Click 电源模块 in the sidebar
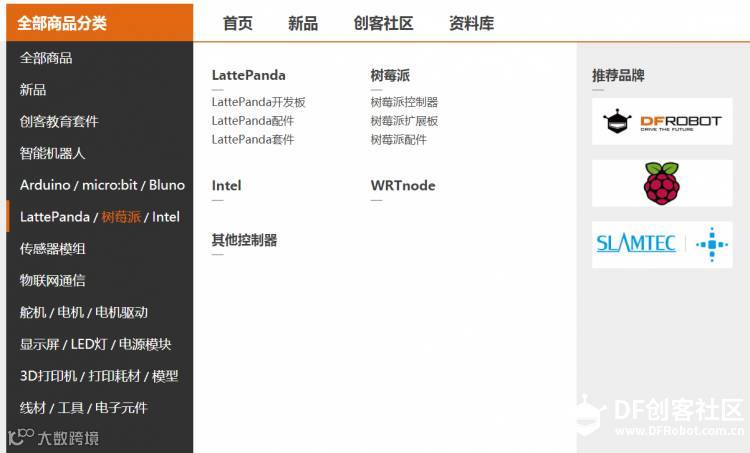This screenshot has height=453, width=750. tap(144, 344)
